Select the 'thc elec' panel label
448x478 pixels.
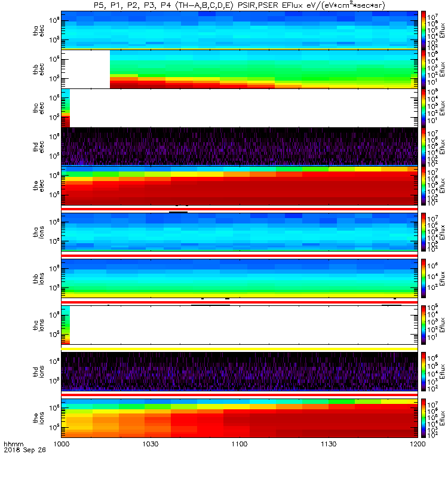(39, 108)
